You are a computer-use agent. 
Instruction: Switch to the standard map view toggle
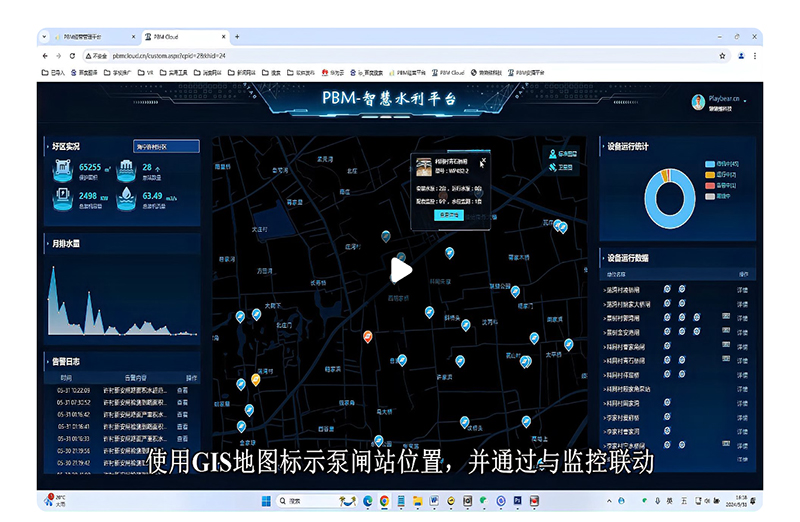[563, 154]
